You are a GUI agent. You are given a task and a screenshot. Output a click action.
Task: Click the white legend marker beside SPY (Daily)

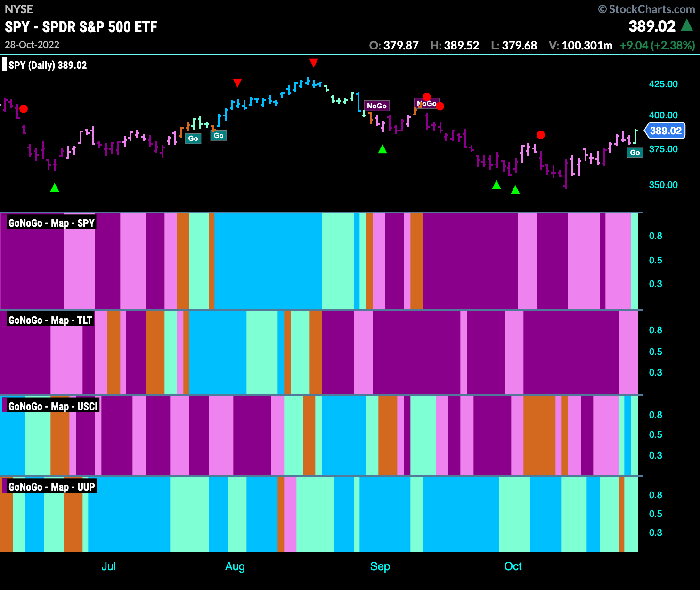point(4,65)
